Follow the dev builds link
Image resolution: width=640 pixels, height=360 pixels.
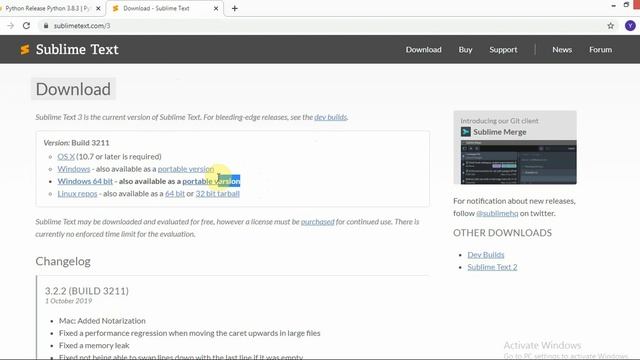pos(331,117)
